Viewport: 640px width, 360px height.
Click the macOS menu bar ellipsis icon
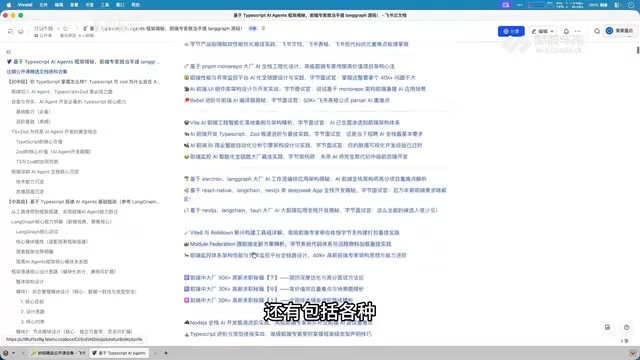519,5
